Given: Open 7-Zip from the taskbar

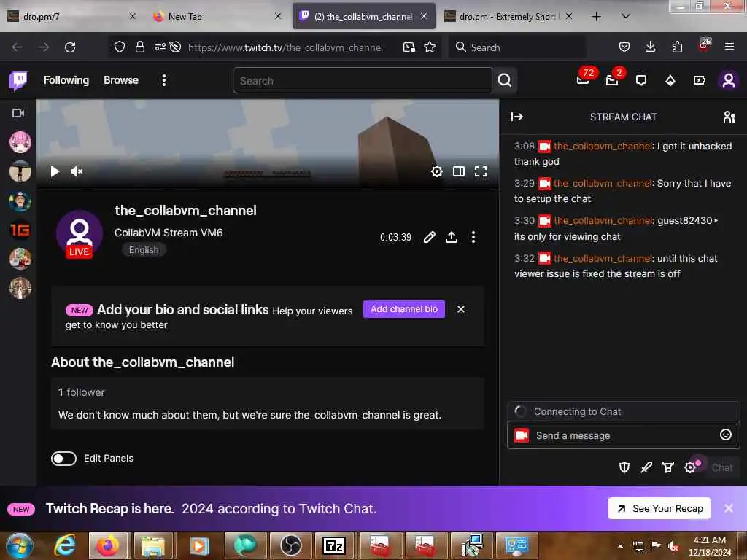Looking at the screenshot, I should click(x=334, y=546).
